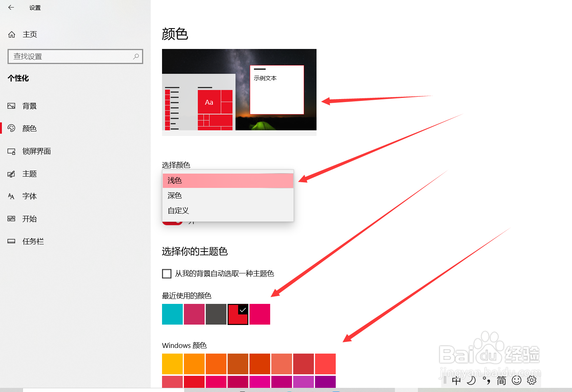Select the 主题 themes brush icon
Image resolution: width=572 pixels, height=392 pixels.
11,174
